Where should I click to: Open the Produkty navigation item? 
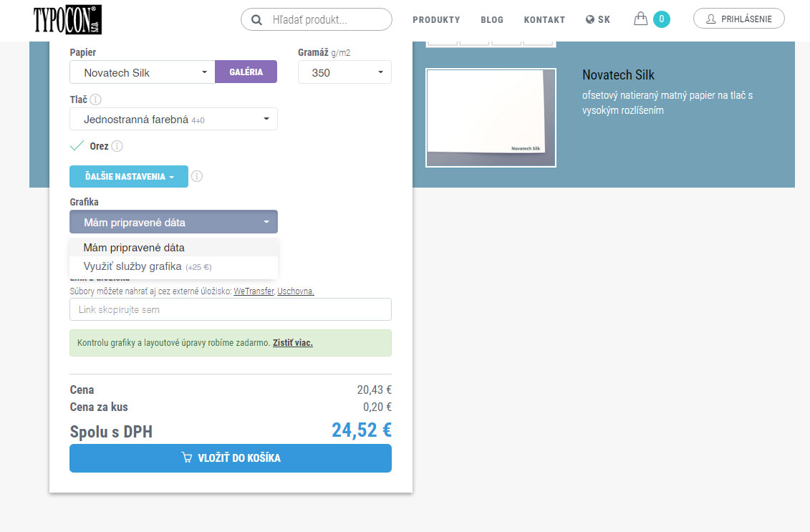[436, 20]
